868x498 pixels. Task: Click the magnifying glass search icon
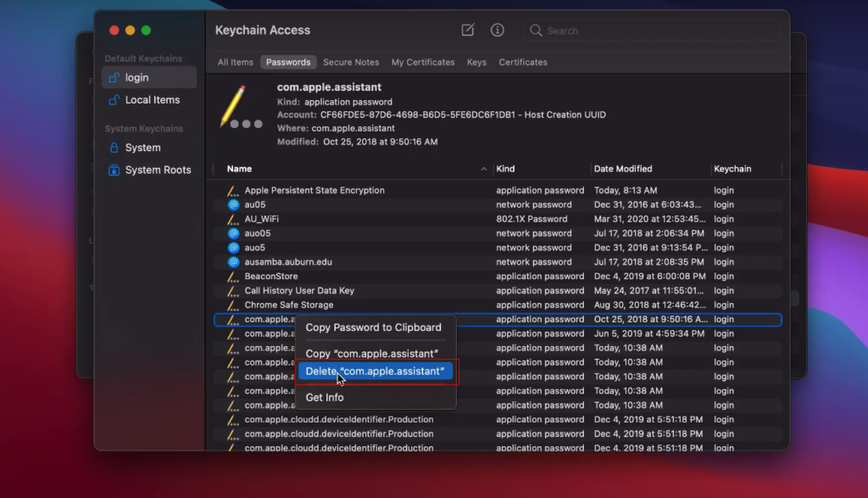[x=536, y=31]
